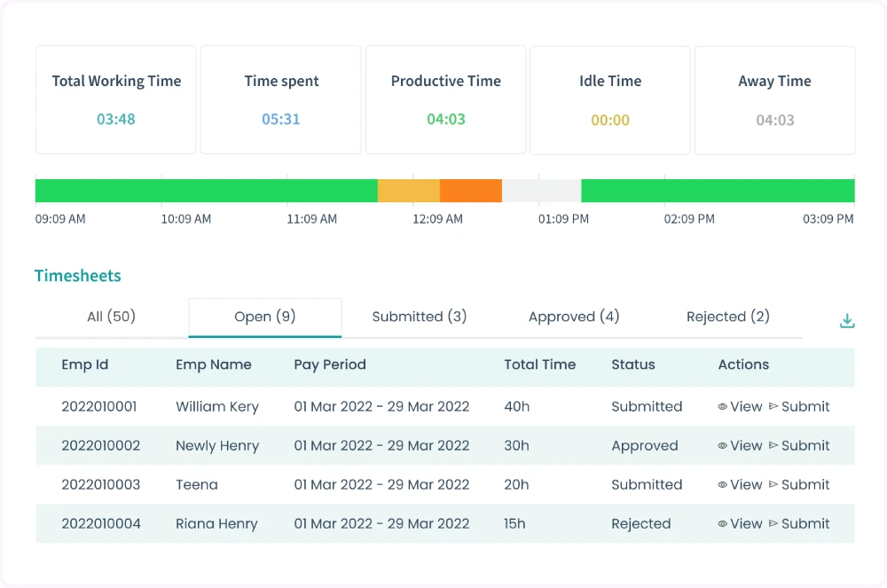Click View link for employee 2022010004
This screenshot has height=588, width=887.
coord(746,523)
